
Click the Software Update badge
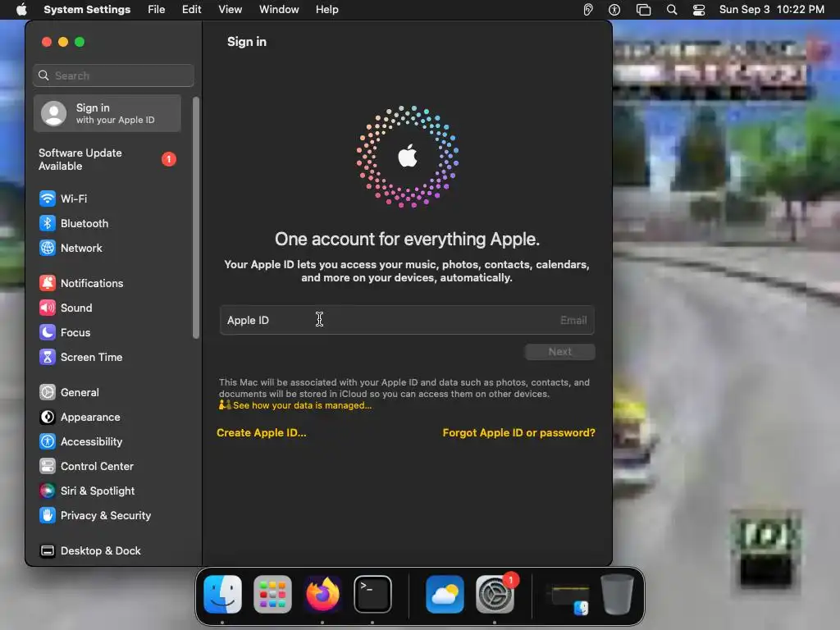pos(169,159)
